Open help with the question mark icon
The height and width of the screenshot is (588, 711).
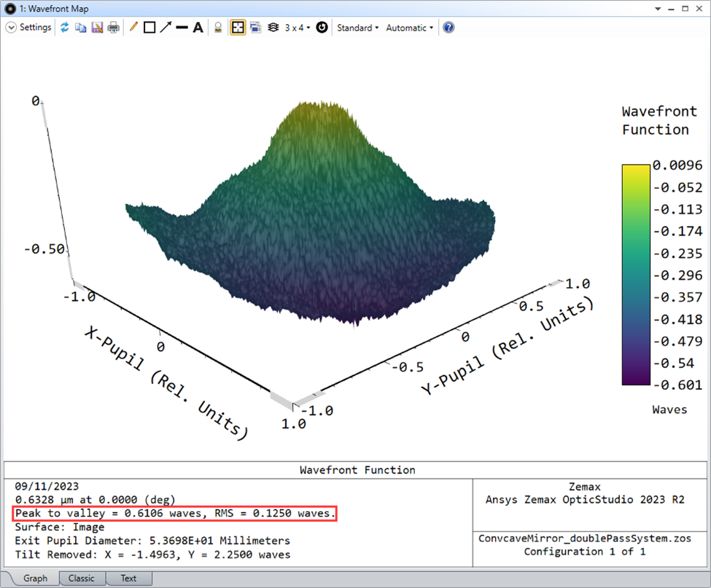[448, 28]
